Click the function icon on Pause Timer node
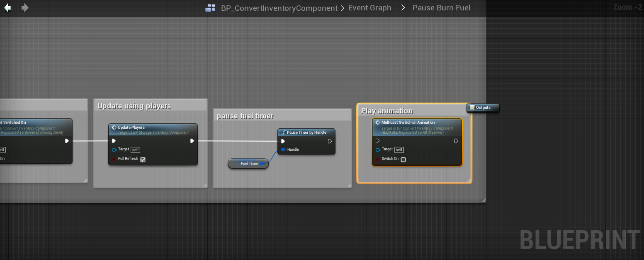The height and width of the screenshot is (260, 644). point(283,132)
